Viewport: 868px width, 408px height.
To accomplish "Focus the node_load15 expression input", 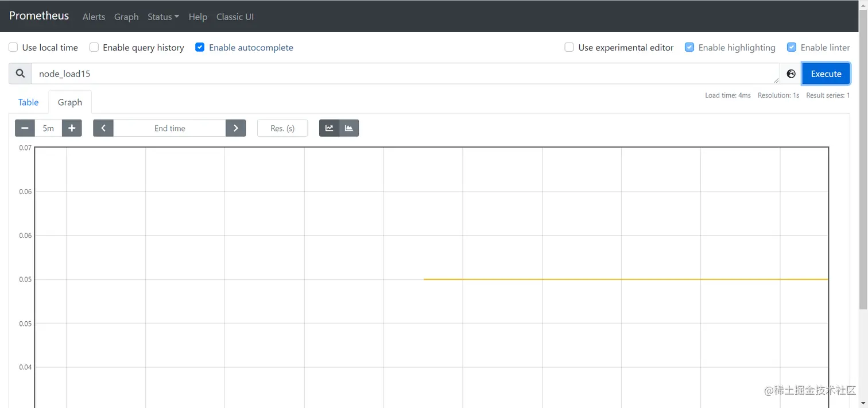I will point(405,74).
